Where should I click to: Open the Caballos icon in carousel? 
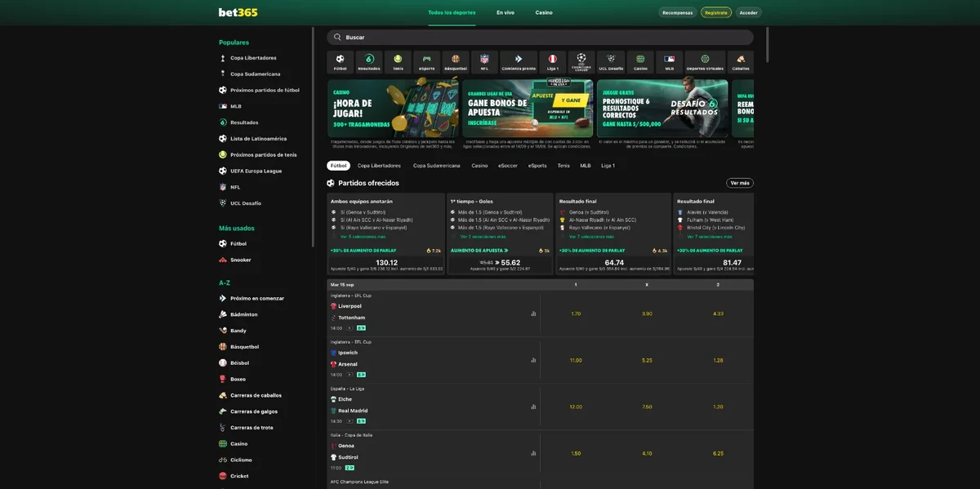point(741,62)
